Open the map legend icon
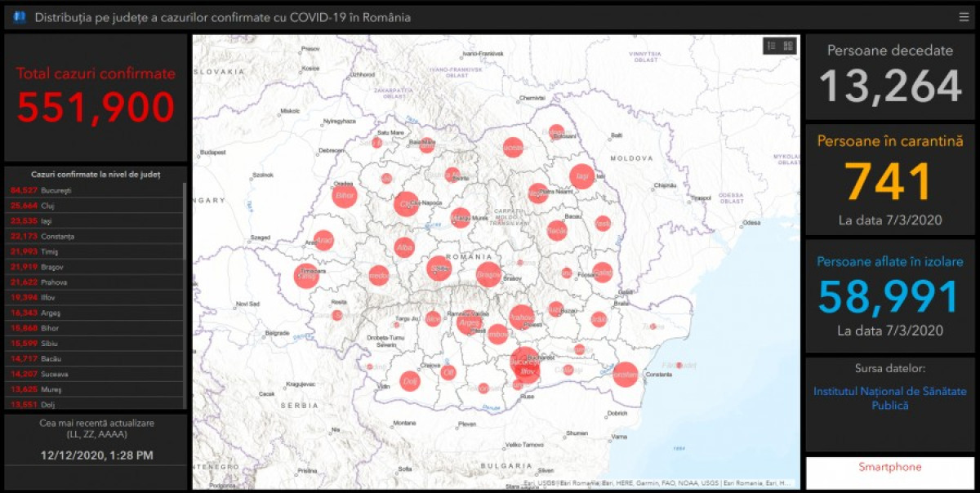 click(x=772, y=47)
